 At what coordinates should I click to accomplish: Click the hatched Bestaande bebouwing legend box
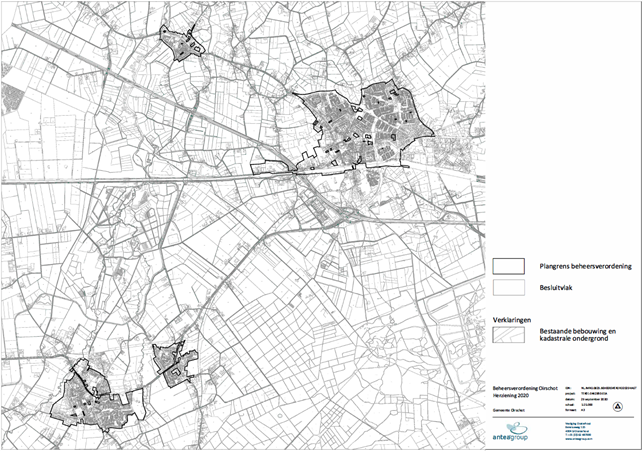coord(509,335)
